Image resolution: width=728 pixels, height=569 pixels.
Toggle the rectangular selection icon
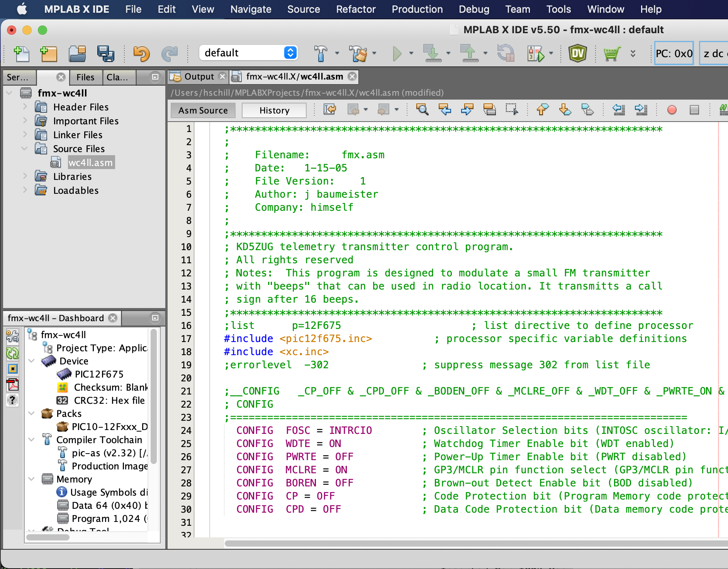click(512, 110)
